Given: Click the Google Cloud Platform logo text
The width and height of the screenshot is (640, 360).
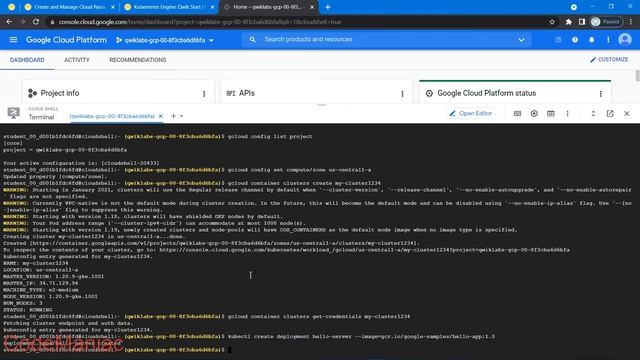Looking at the screenshot, I should click(x=66, y=40).
